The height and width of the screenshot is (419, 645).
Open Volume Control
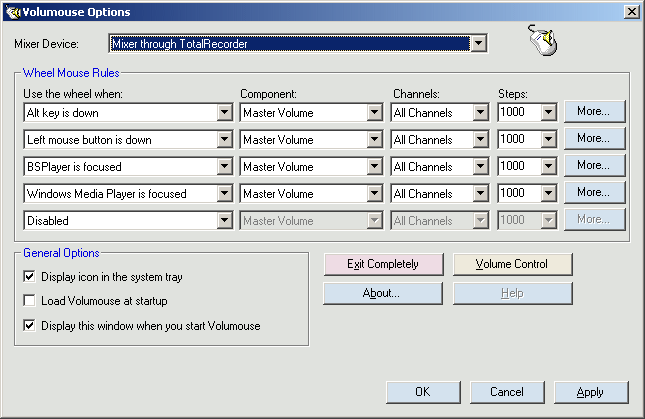(513, 264)
